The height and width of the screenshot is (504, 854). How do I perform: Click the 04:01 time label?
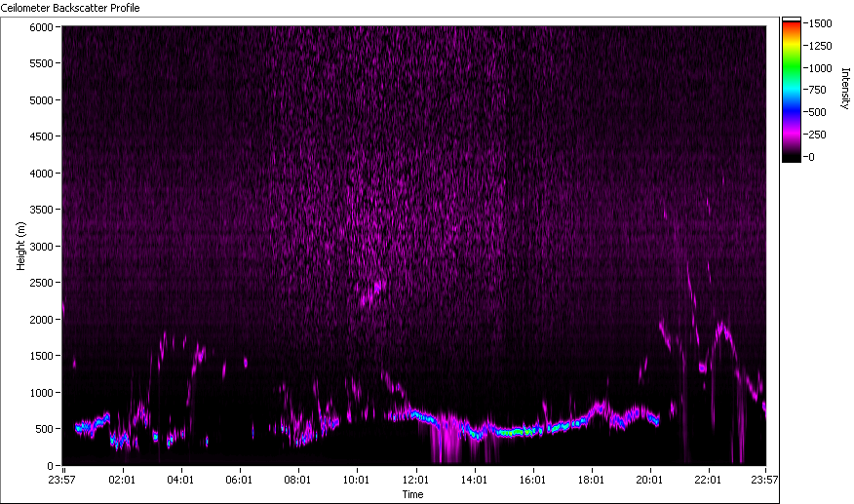180,480
